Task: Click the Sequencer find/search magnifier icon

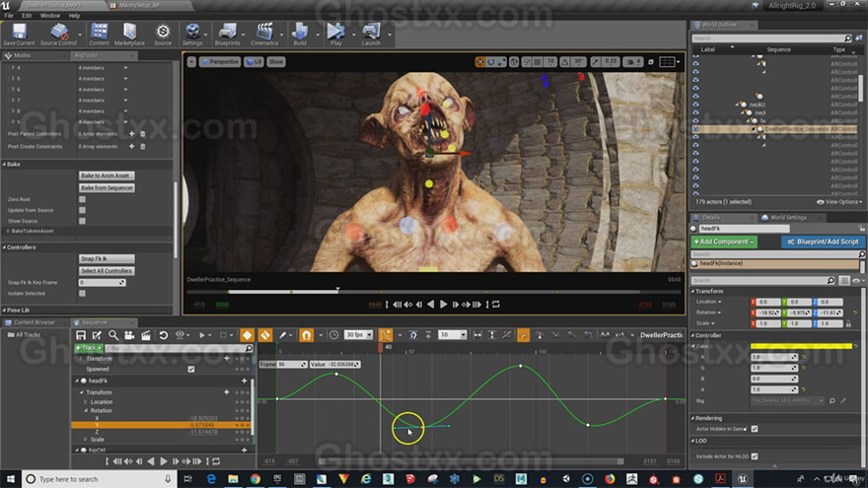Action: (112, 335)
